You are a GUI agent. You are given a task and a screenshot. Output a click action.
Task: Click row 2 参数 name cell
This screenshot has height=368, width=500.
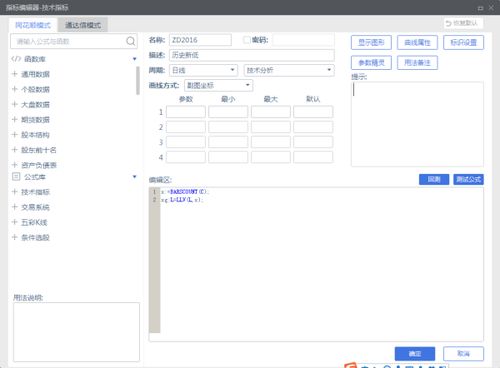[186, 127]
